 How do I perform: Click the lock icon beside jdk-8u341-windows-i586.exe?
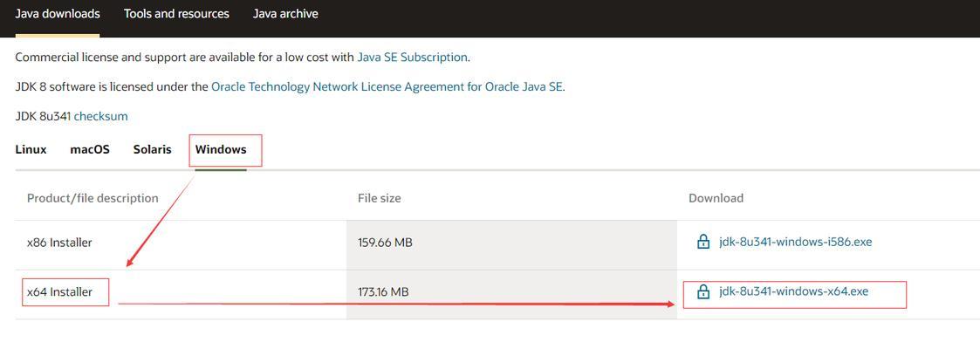pyautogui.click(x=703, y=242)
